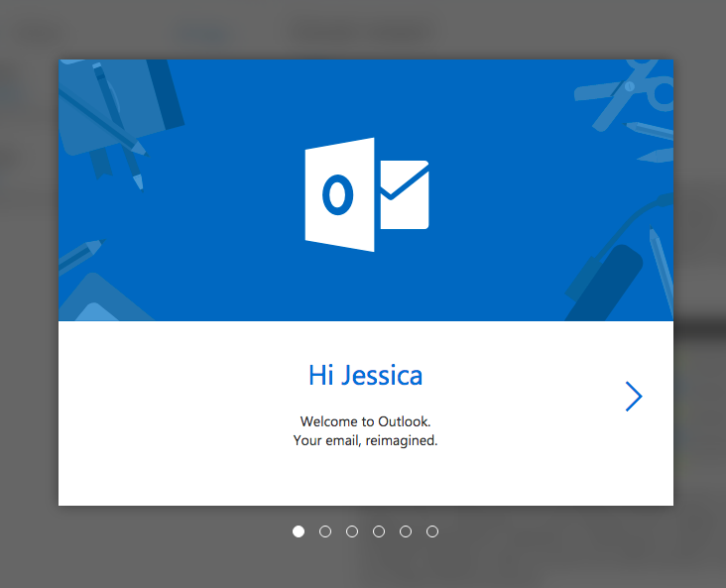Screen dimensions: 726x588
Task: Switch to the fourth carousel page dot
Action: coord(379,531)
